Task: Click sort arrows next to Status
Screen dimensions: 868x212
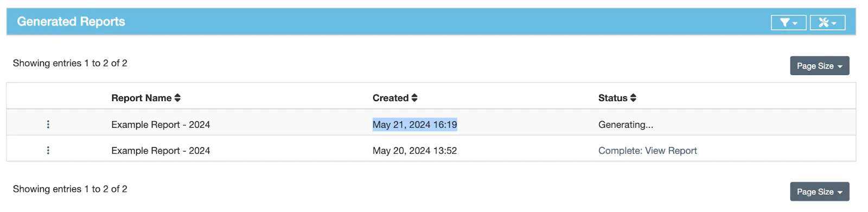Action: click(633, 98)
